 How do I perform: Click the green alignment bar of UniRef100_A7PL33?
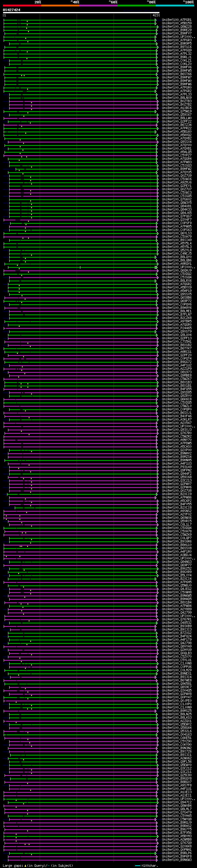point(83,94)
